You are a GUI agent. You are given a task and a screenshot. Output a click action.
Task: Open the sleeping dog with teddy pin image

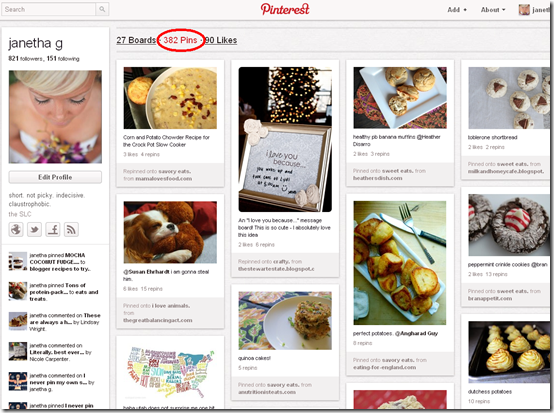[x=170, y=232]
